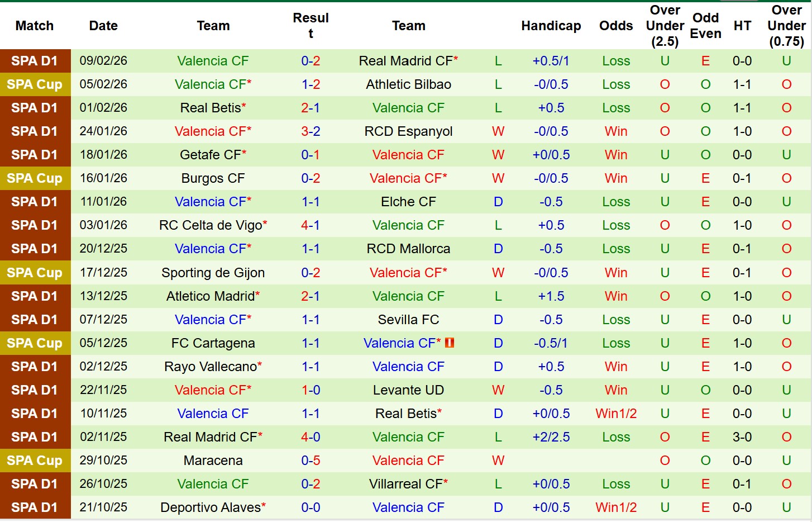Open the Deportivo Alaves team link
This screenshot has height=522, width=812.
[211, 507]
